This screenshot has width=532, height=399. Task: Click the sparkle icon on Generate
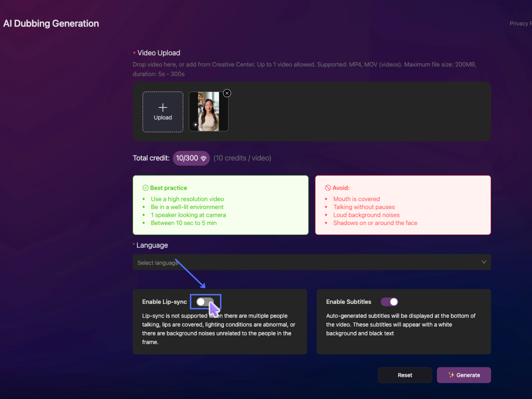click(451, 375)
